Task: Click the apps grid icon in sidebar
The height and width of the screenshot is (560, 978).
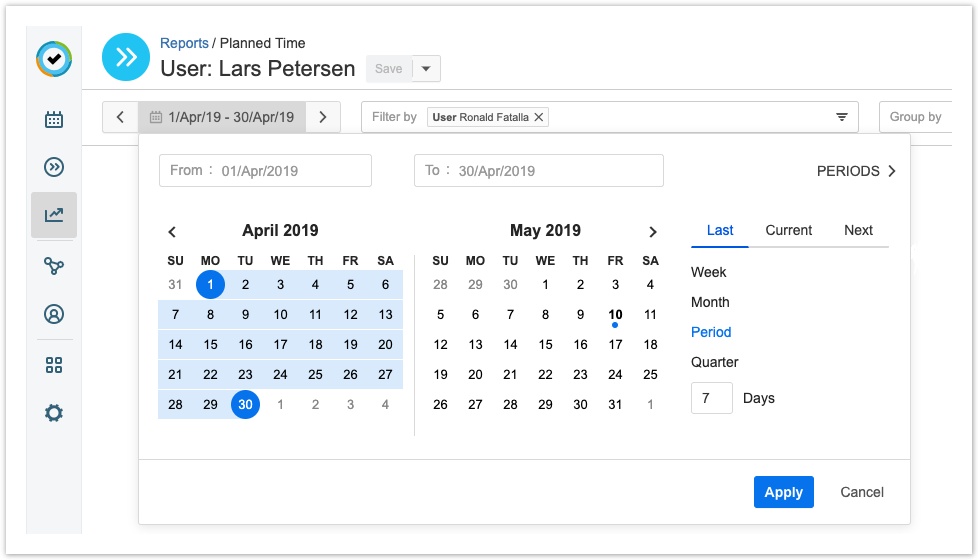Action: tap(54, 365)
